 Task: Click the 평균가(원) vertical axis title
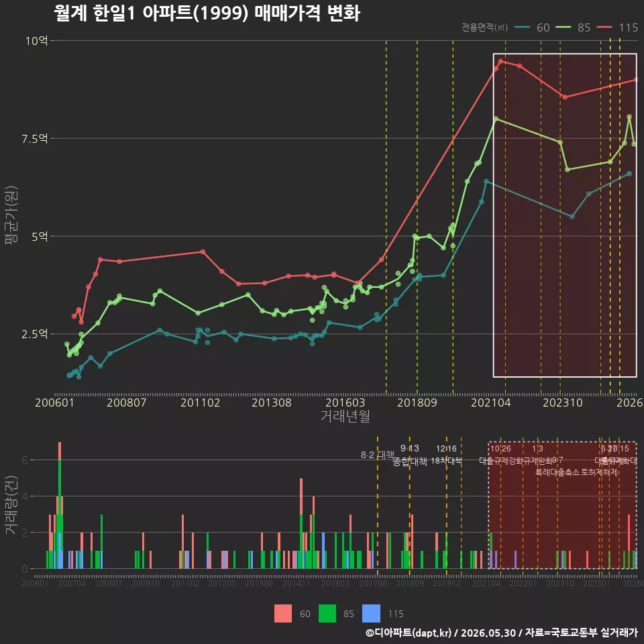tap(11, 215)
